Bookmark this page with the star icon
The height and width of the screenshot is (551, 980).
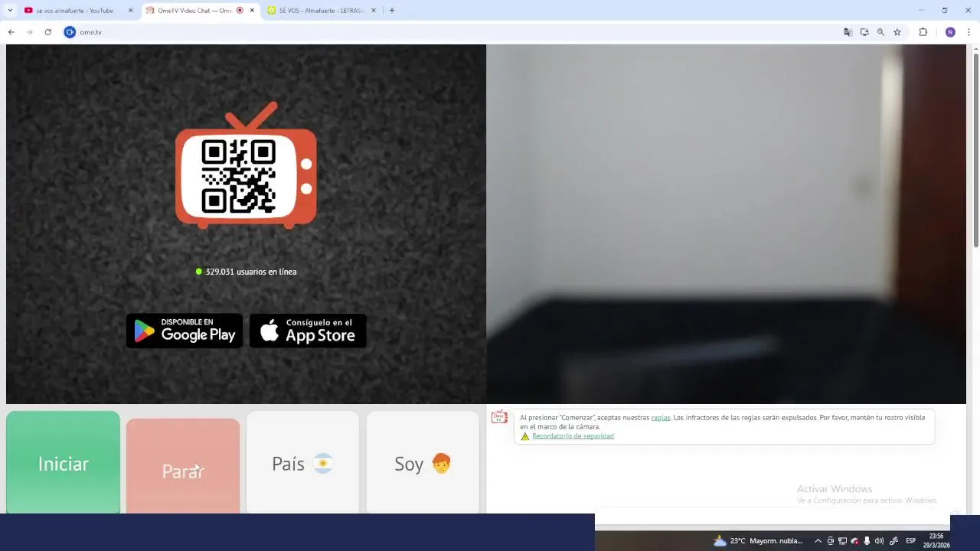coord(897,32)
